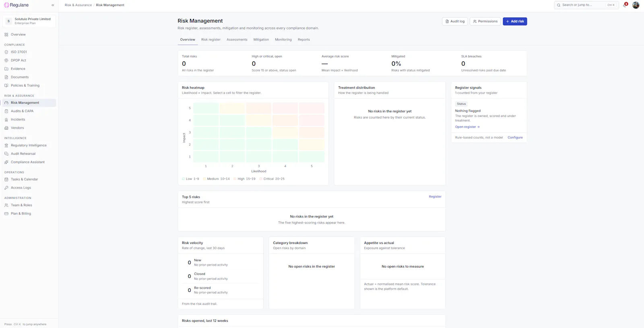644x328 pixels.
Task: Click the Risk & Assurance breadcrumb
Action: (x=78, y=5)
